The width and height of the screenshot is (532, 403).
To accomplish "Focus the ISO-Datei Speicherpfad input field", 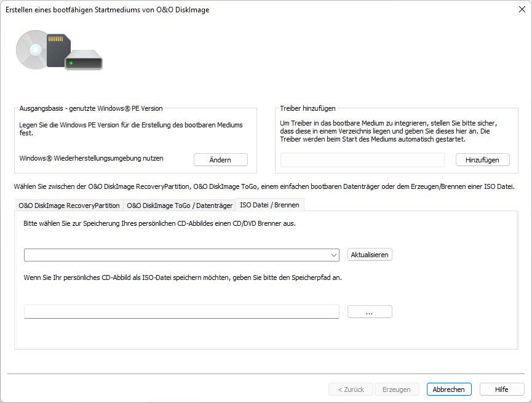I will click(x=181, y=312).
